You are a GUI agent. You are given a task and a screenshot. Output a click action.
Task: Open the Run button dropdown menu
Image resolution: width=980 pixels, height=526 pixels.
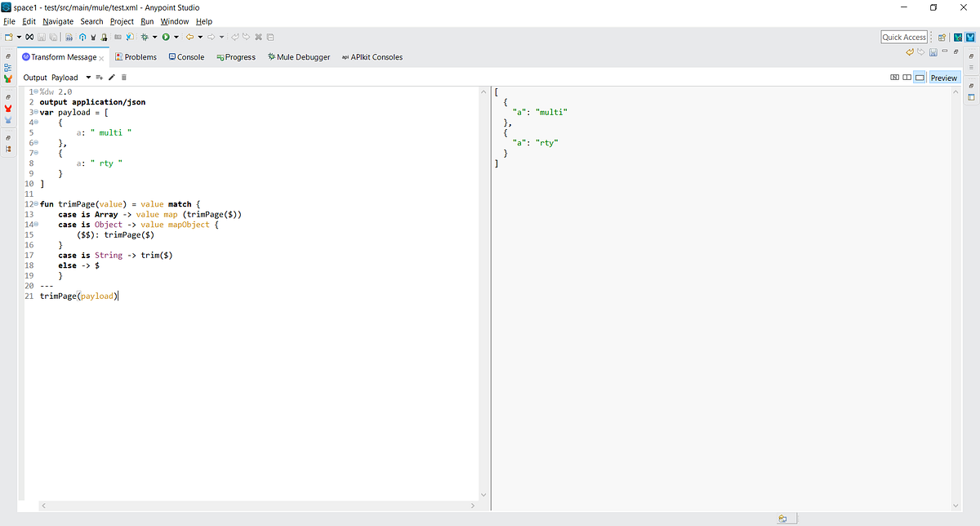[x=176, y=36]
